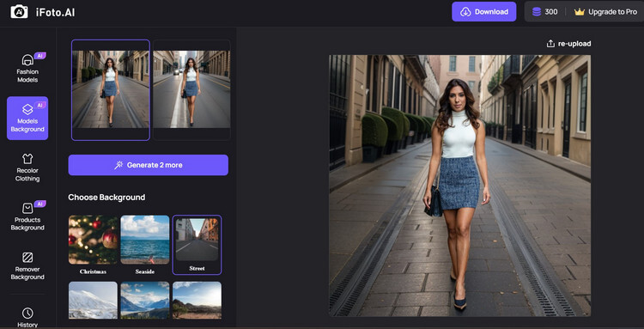The width and height of the screenshot is (644, 329).
Task: Select the second generated city-road result thumbnail
Action: point(191,90)
